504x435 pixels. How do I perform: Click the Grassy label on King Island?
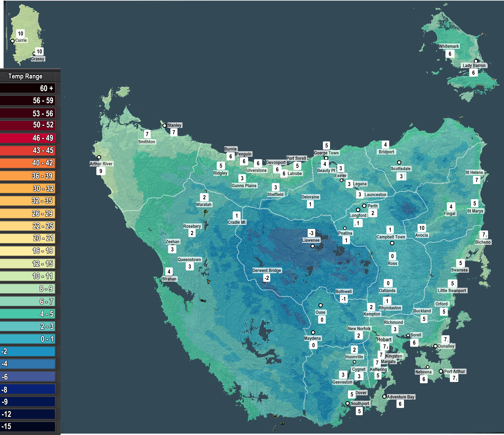(38, 59)
